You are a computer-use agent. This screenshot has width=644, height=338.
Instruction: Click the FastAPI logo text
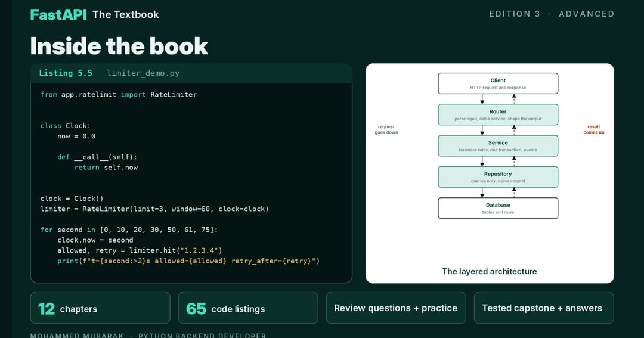[x=58, y=14]
